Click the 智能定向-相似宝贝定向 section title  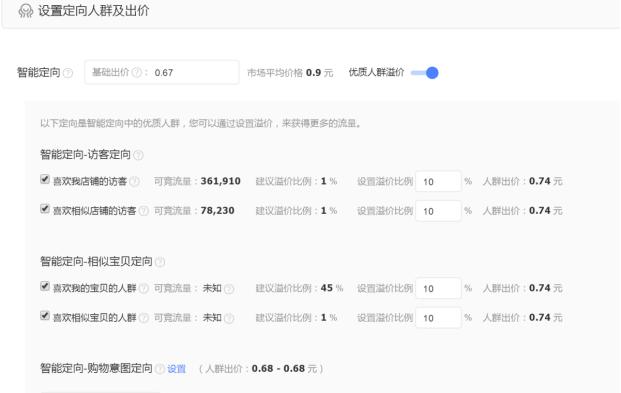point(97,261)
